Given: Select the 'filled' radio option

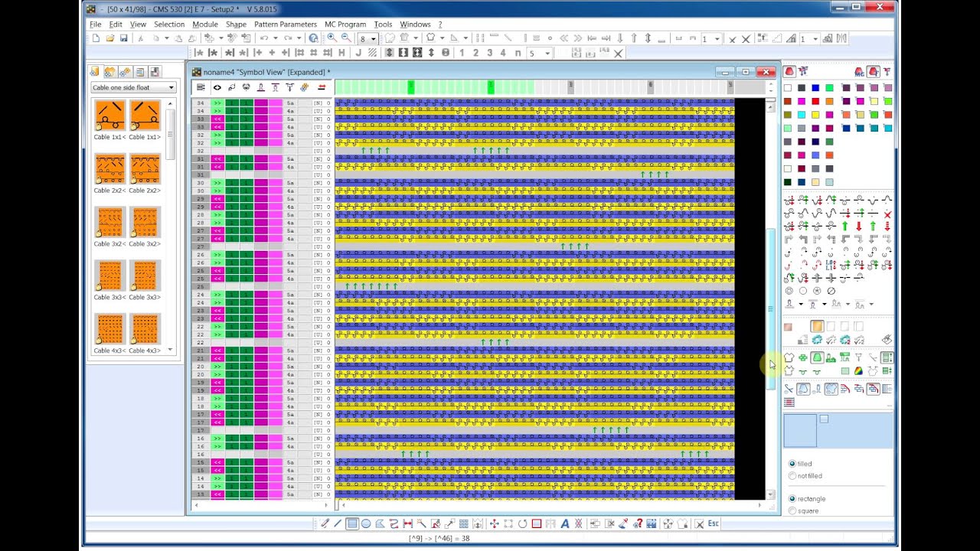Looking at the screenshot, I should [x=792, y=464].
